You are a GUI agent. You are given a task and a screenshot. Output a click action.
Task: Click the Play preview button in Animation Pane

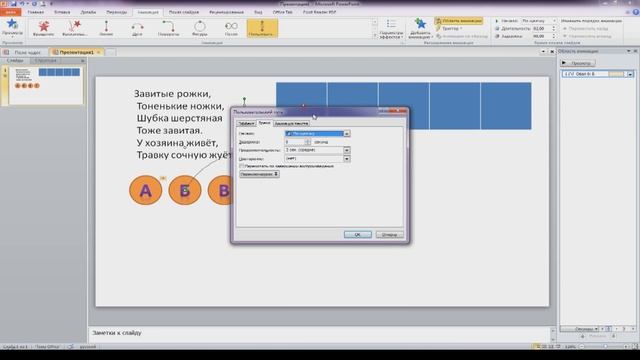pyautogui.click(x=578, y=63)
